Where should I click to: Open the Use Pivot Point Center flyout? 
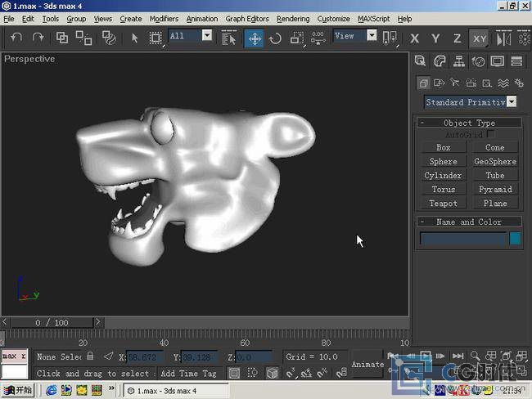click(389, 38)
